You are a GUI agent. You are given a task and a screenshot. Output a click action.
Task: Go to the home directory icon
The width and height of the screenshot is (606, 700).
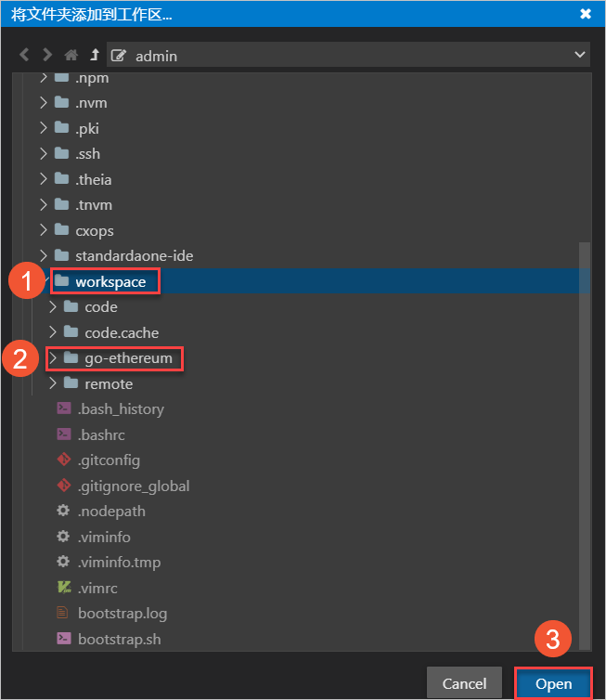pos(71,55)
